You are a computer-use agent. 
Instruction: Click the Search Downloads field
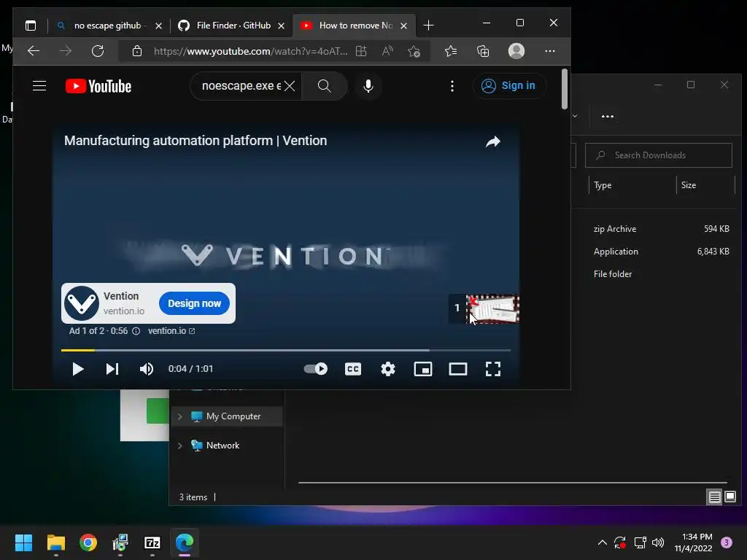(659, 155)
